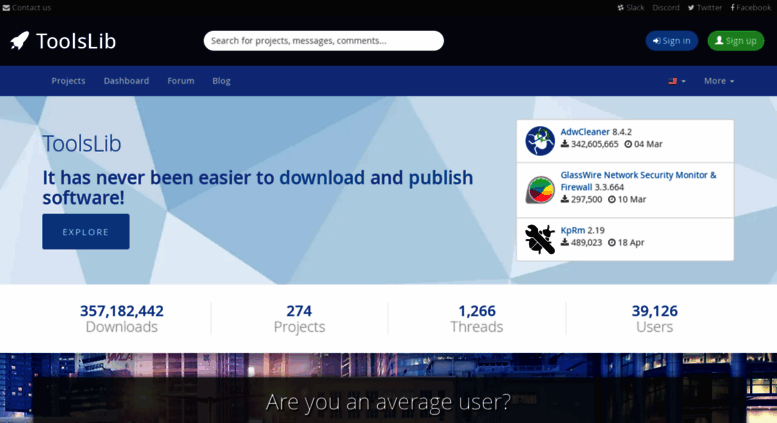Click the 39,126 Users statistic

point(655,318)
